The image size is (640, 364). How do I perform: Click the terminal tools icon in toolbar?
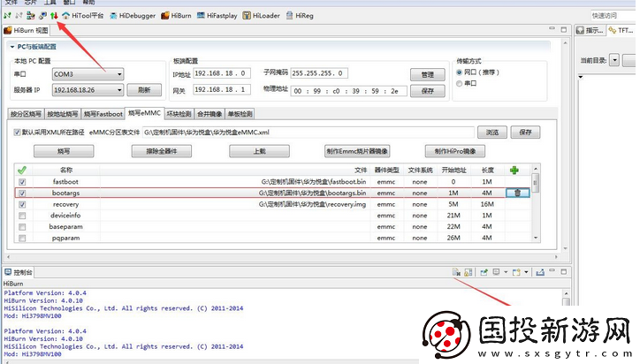[x=42, y=16]
